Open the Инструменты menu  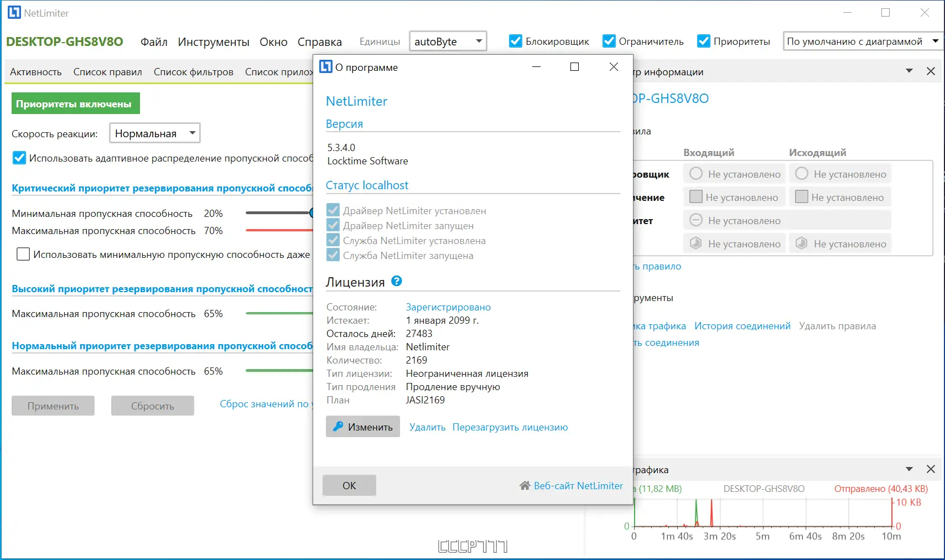coord(214,42)
